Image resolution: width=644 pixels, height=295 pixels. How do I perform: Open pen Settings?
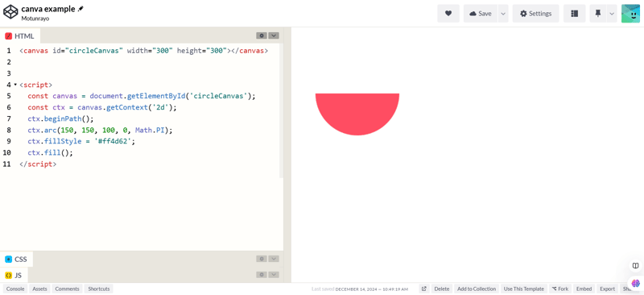click(535, 14)
